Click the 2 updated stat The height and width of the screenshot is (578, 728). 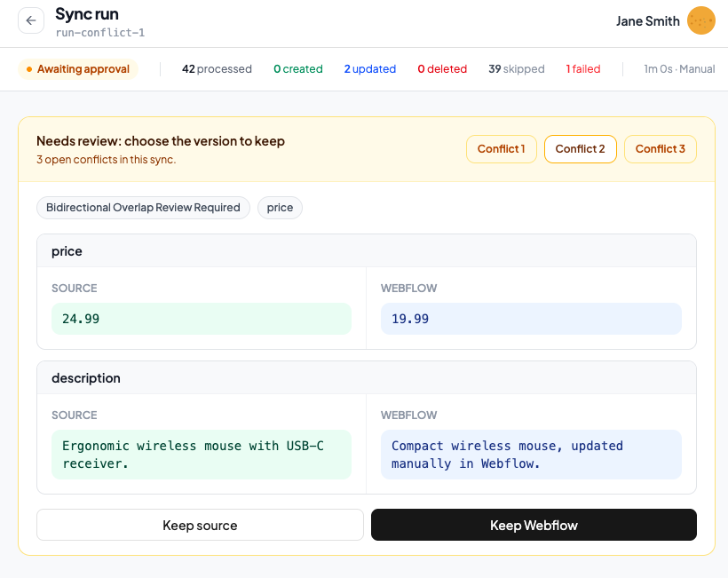[370, 69]
